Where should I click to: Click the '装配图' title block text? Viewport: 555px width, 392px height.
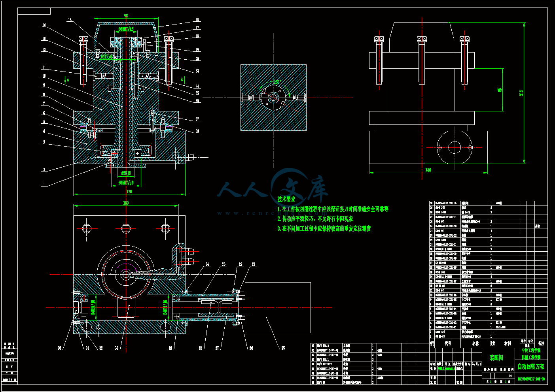[496, 358]
